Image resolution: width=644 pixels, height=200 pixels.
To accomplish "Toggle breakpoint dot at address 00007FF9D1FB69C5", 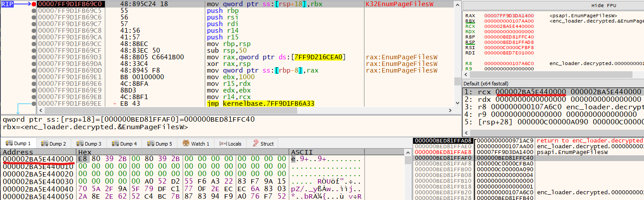I will pyautogui.click(x=34, y=10).
